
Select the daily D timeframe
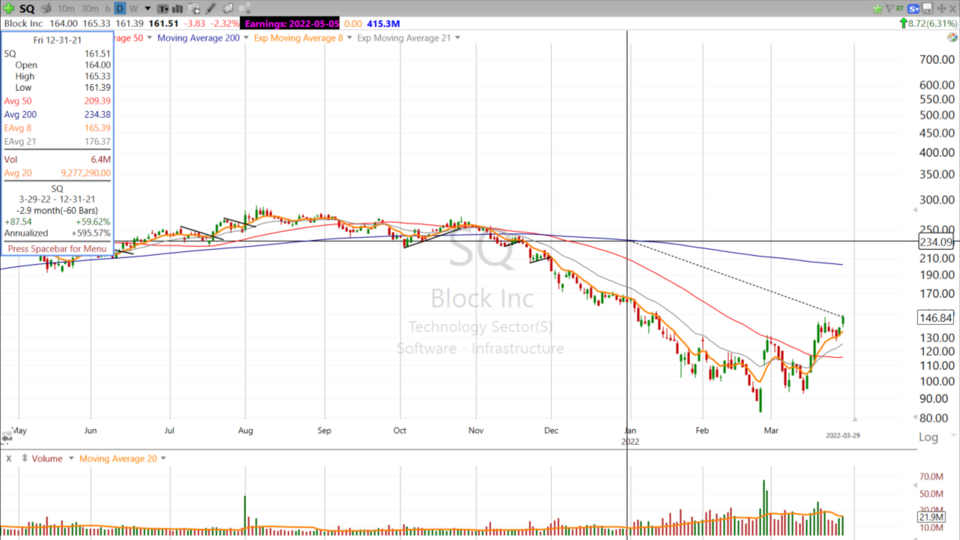tap(120, 8)
